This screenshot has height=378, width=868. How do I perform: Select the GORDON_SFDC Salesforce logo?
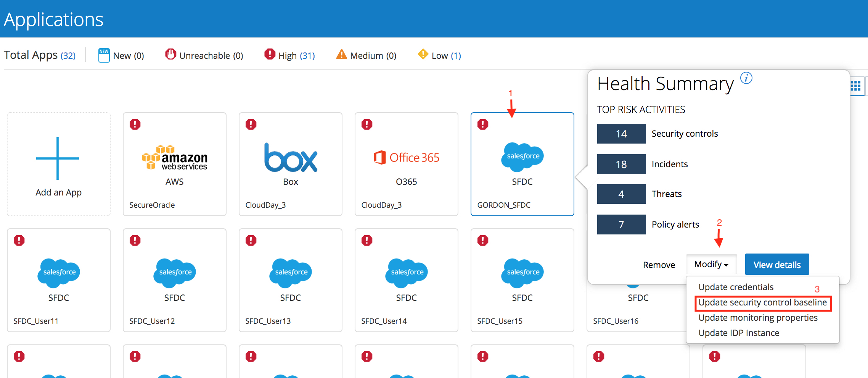[522, 157]
